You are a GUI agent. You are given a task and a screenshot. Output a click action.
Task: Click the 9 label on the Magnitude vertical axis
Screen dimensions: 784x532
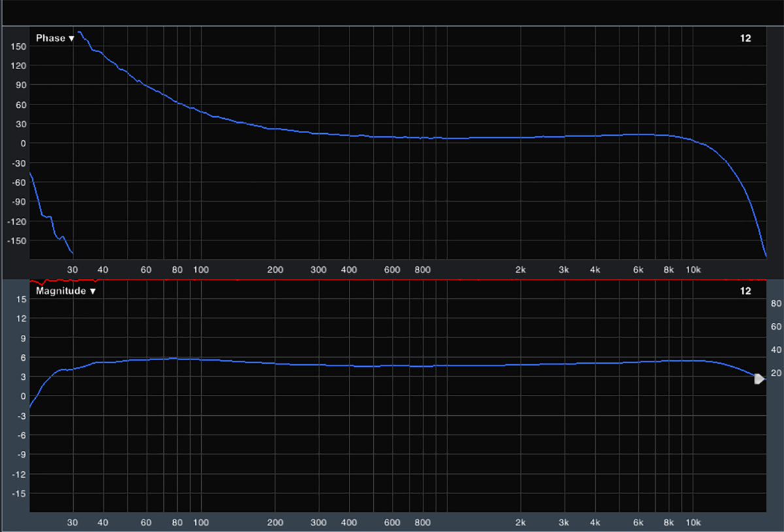[23, 338]
